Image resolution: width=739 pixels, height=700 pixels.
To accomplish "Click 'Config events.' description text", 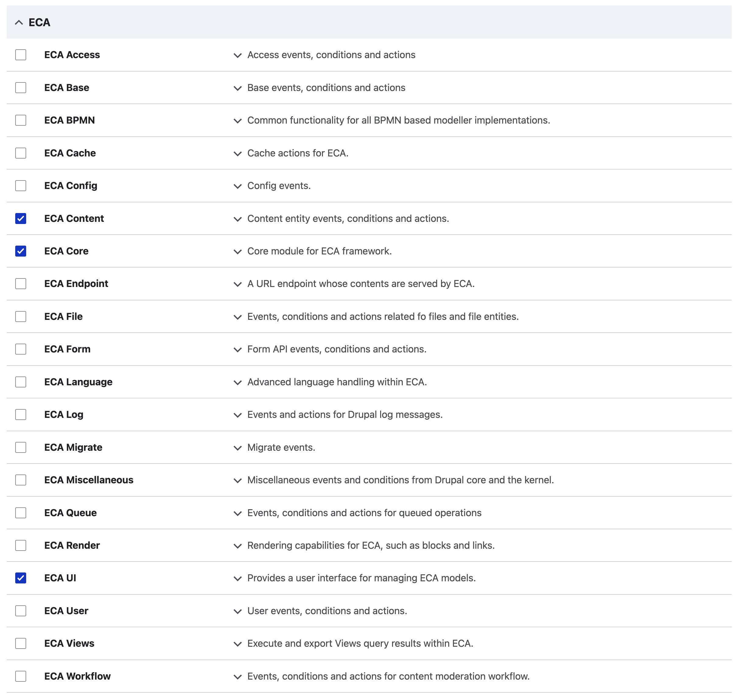I will 279,185.
